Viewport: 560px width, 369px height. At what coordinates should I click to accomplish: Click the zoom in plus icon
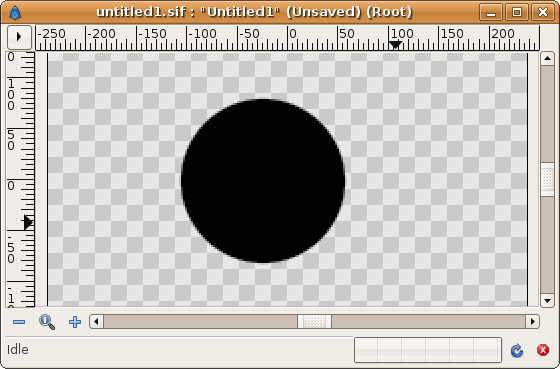coord(75,322)
